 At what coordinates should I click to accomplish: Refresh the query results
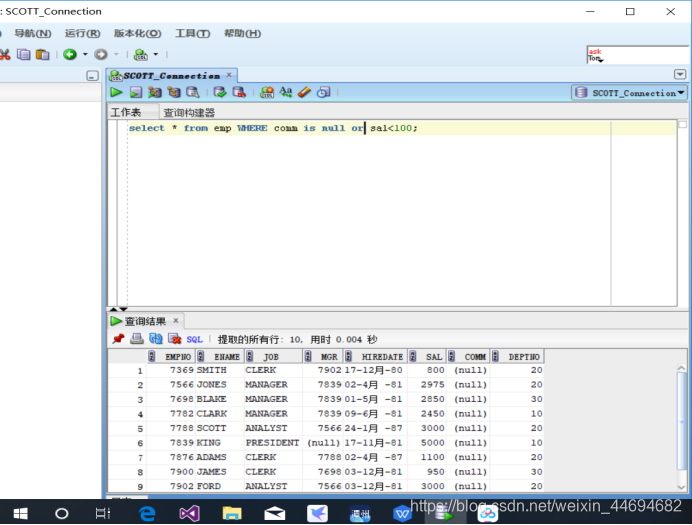(x=156, y=339)
